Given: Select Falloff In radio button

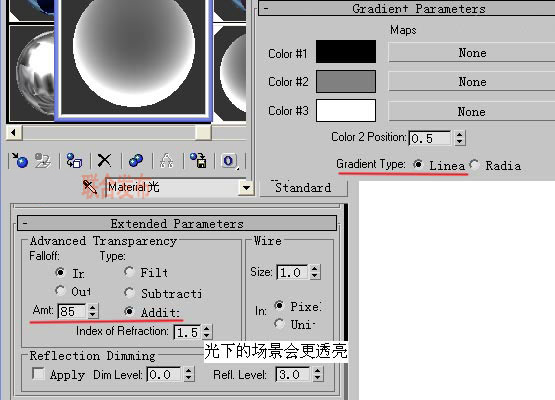Looking at the screenshot, I should [x=60, y=272].
